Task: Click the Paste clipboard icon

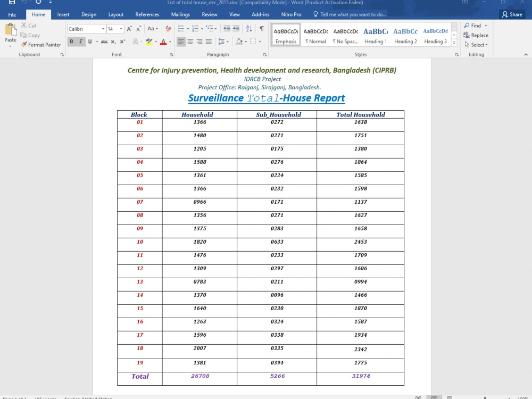Action: [11, 30]
